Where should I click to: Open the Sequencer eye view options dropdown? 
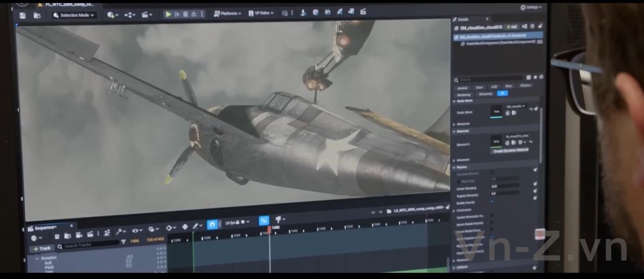(x=137, y=231)
